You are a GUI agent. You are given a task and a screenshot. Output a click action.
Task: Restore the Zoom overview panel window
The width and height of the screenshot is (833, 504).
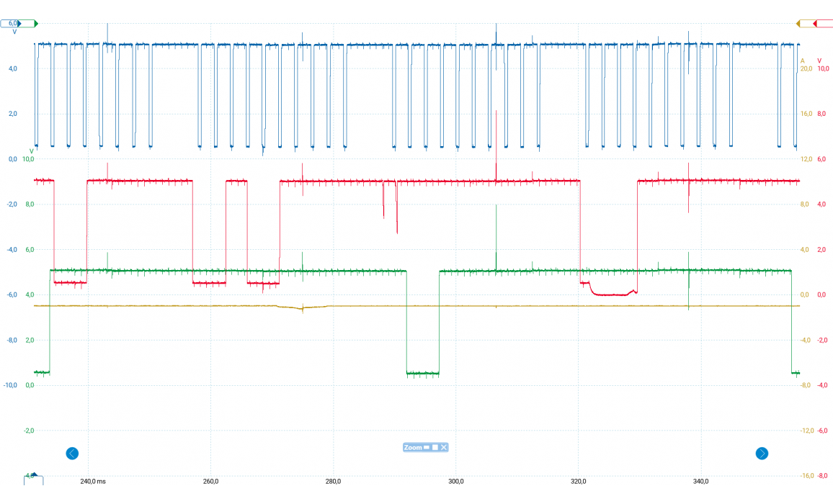coord(435,448)
